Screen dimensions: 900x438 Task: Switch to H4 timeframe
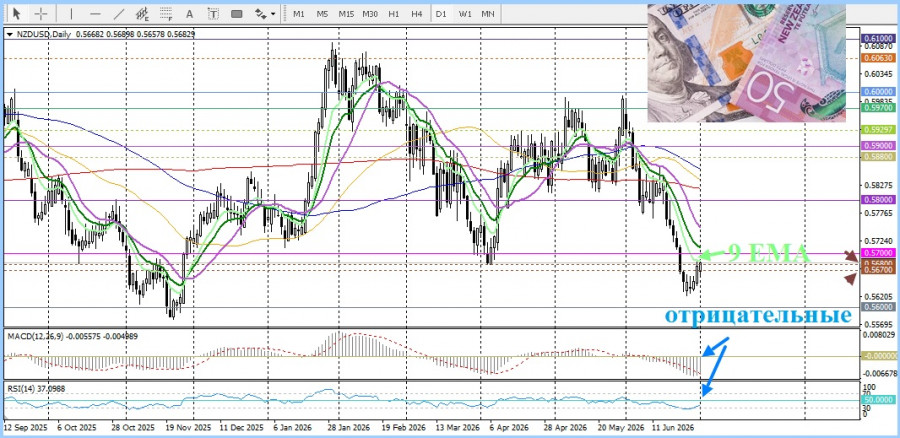(417, 13)
